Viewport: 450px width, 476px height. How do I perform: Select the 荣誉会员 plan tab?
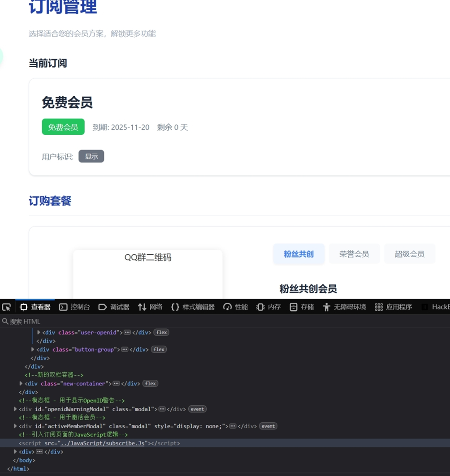click(x=354, y=254)
